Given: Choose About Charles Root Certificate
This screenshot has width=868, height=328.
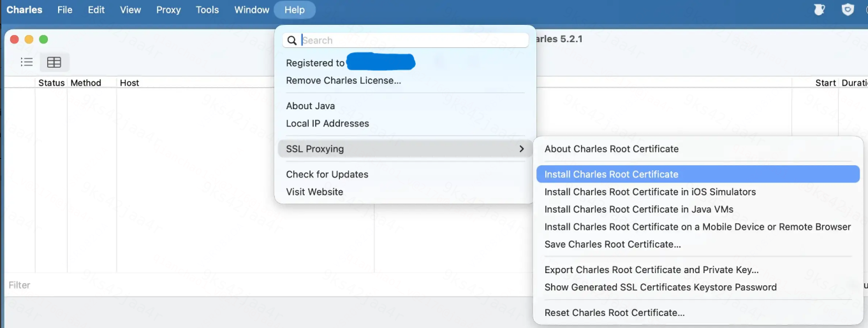Looking at the screenshot, I should [698, 149].
